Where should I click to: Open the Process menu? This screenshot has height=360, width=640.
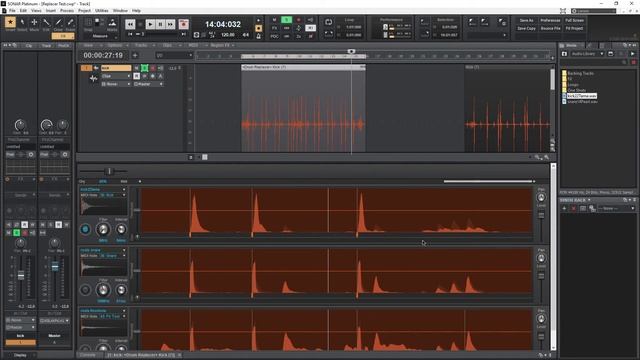(x=67, y=11)
